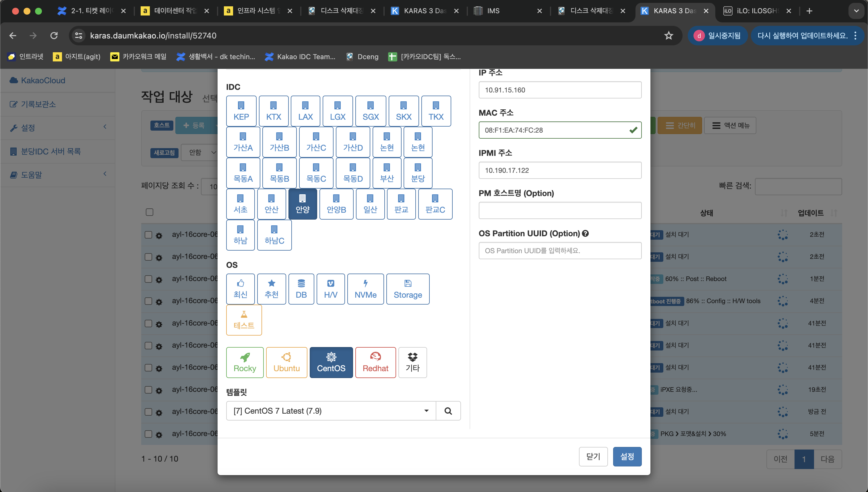Open the OS Partition UUID help icon
The image size is (868, 492).
pos(585,233)
